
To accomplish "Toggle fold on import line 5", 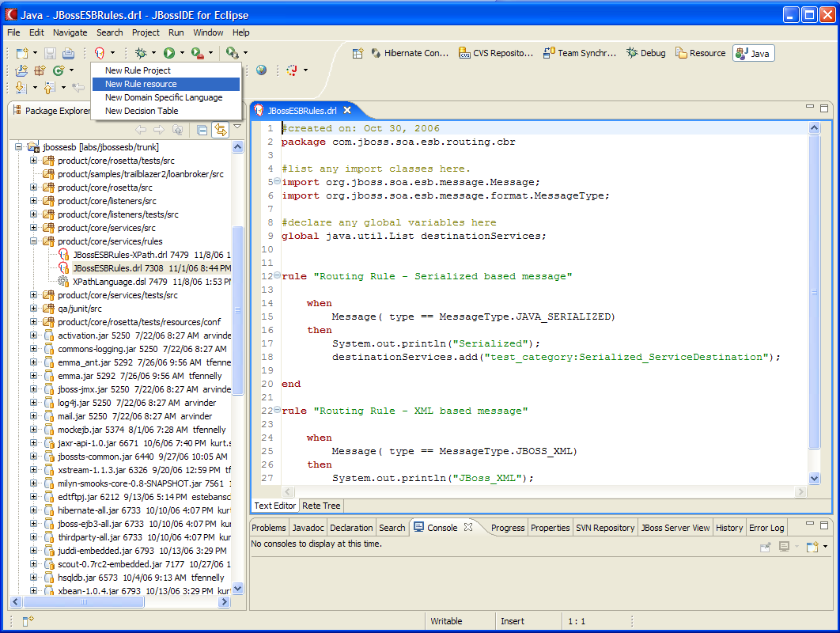I will (277, 181).
